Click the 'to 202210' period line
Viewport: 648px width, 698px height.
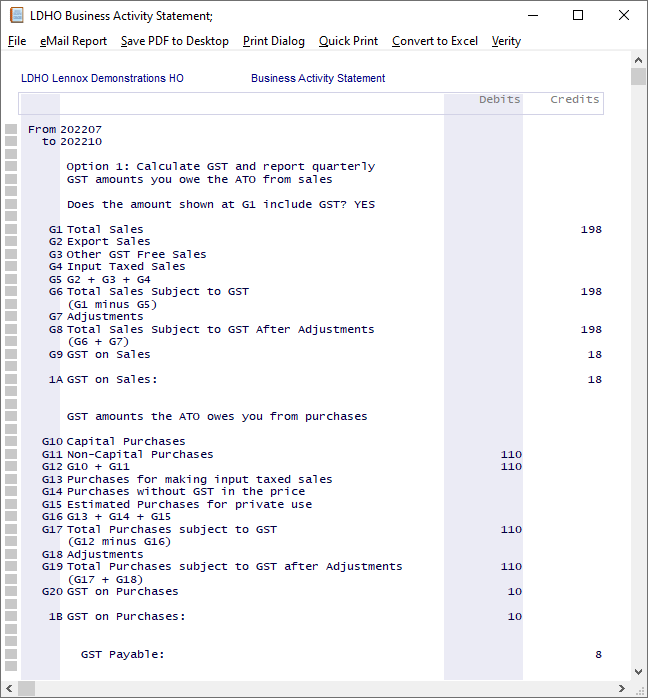[72, 142]
